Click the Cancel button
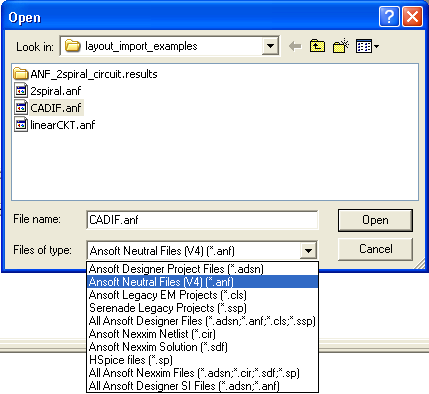Screen dimensions: 429x394 tap(375, 249)
